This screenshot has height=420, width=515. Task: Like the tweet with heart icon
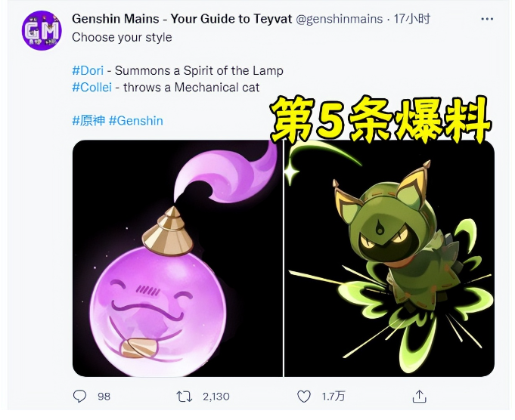[304, 397]
